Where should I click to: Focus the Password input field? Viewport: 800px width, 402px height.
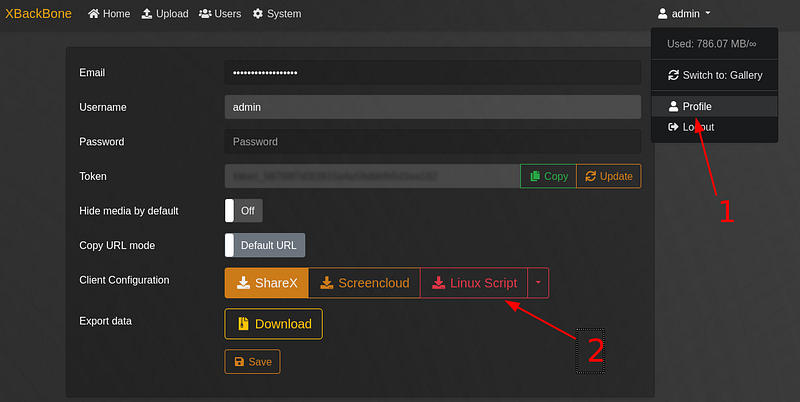point(432,142)
